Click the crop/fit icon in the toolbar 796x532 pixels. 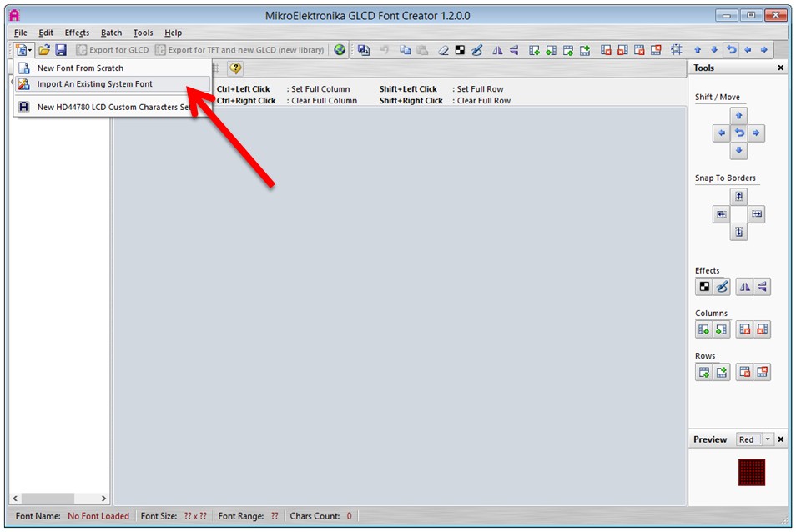tap(676, 50)
